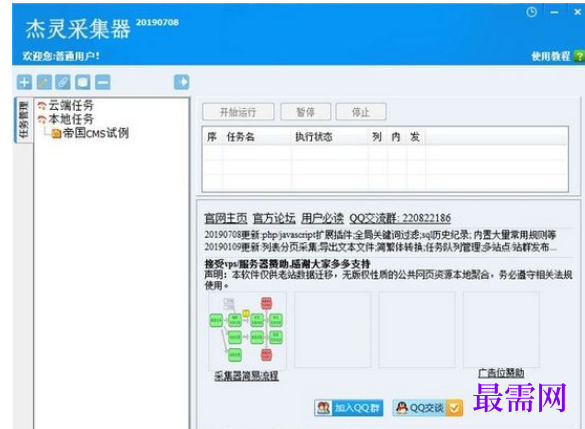Click the 20190109 update note text
This screenshot has height=429, width=585.
380,247
